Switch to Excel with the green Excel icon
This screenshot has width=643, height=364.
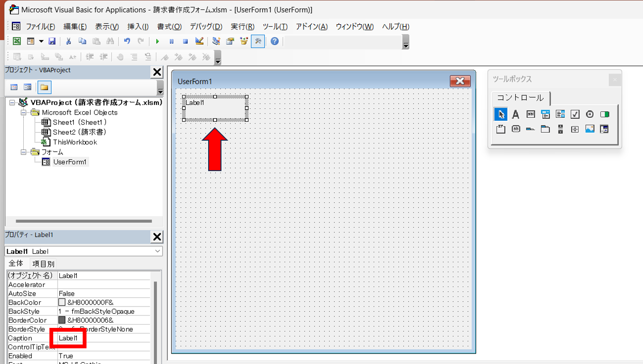point(17,42)
